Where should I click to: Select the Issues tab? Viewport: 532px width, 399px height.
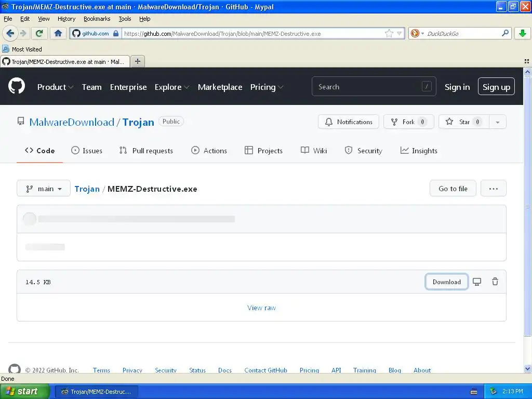coord(87,151)
